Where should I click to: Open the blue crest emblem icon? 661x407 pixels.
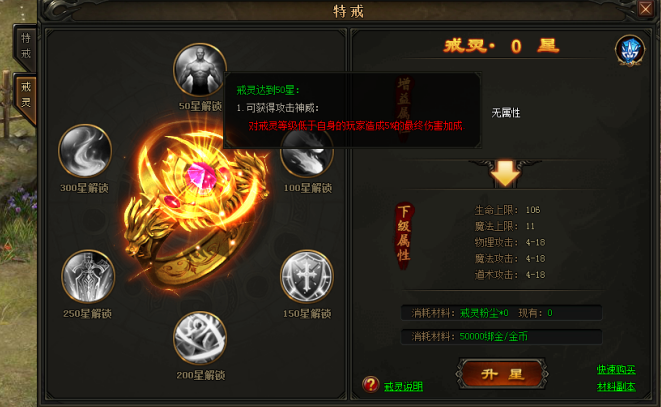pos(630,50)
